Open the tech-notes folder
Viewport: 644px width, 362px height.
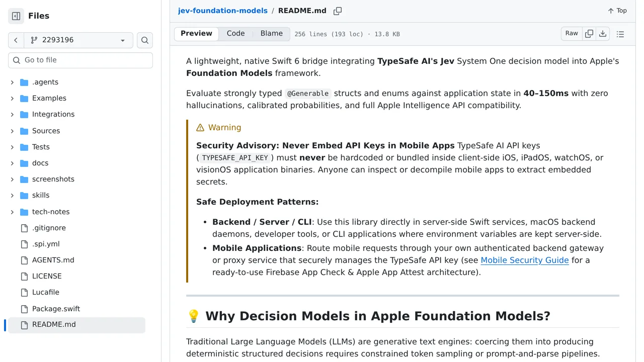[51, 212]
